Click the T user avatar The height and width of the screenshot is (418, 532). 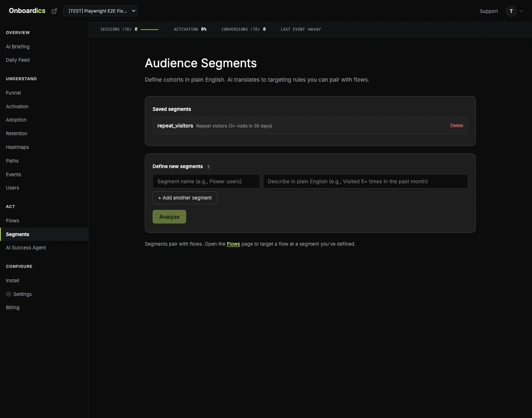[x=511, y=11]
